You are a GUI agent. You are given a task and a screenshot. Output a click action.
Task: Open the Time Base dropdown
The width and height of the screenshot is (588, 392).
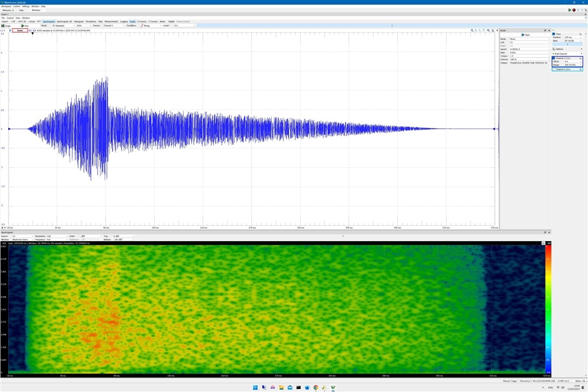[573, 41]
